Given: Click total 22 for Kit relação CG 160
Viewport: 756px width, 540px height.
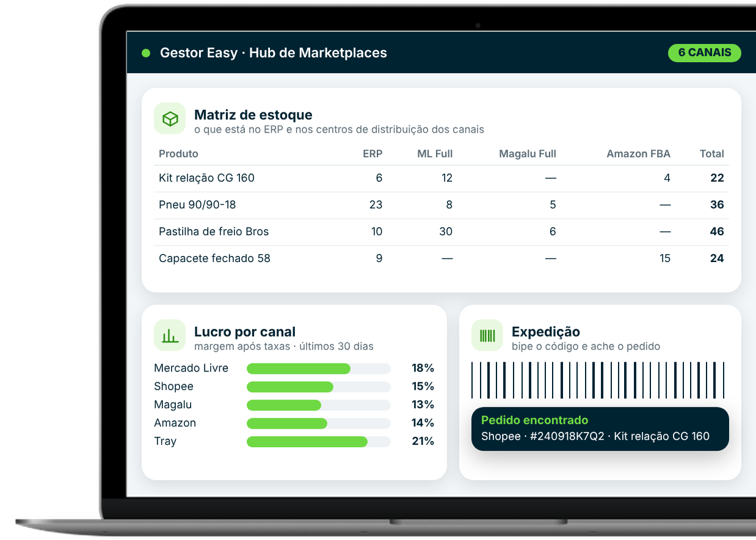Looking at the screenshot, I should coord(717,178).
